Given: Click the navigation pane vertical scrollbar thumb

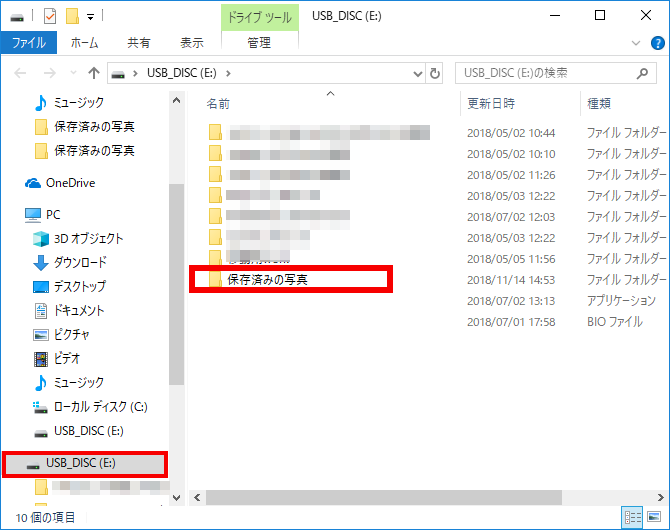Looking at the screenshot, I should (176, 284).
